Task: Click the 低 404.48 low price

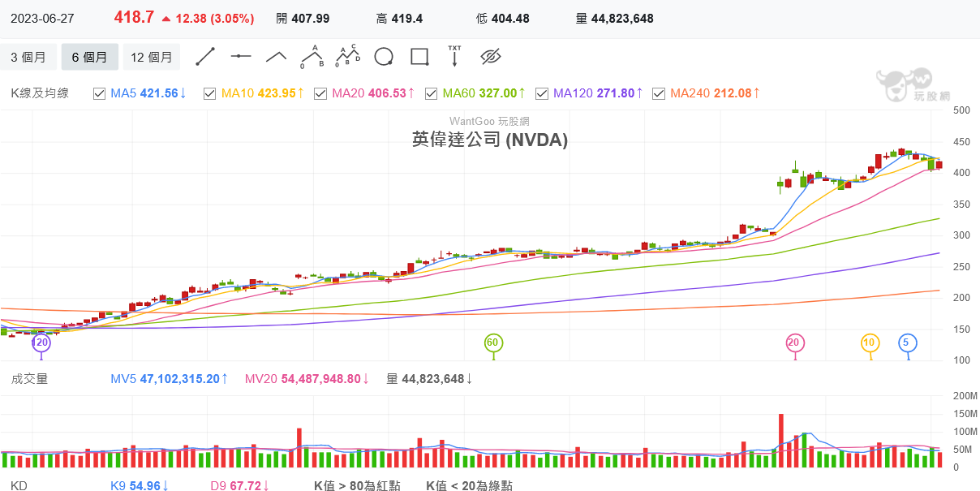Action: click(503, 19)
